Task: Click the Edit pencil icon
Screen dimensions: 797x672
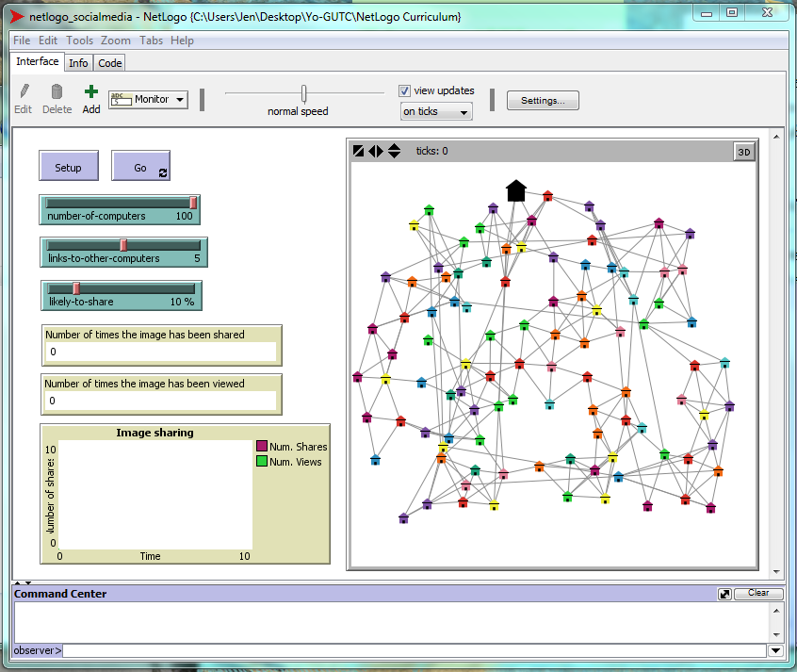Action: point(24,92)
